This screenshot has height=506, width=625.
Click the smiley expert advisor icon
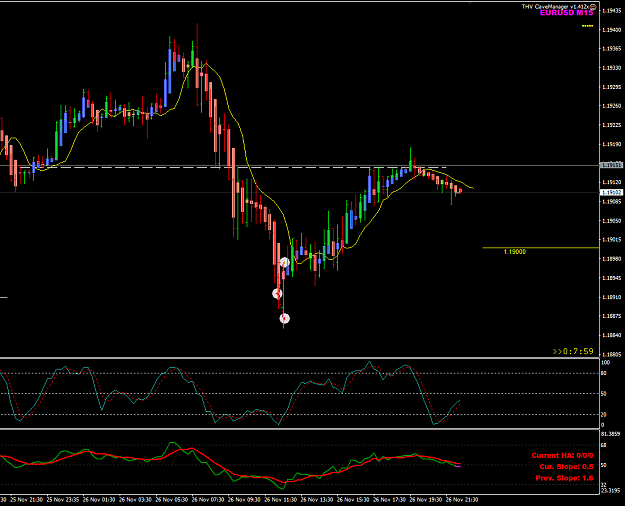click(x=593, y=6)
